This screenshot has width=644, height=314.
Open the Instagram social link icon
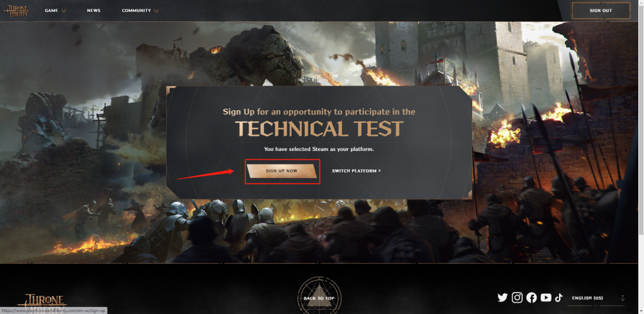point(517,298)
